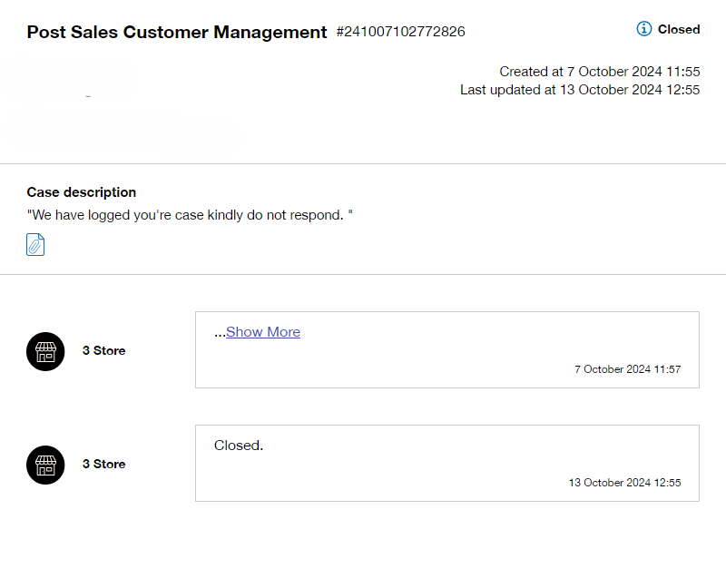
Task: Click the 'Closed.' message text
Action: pos(239,446)
